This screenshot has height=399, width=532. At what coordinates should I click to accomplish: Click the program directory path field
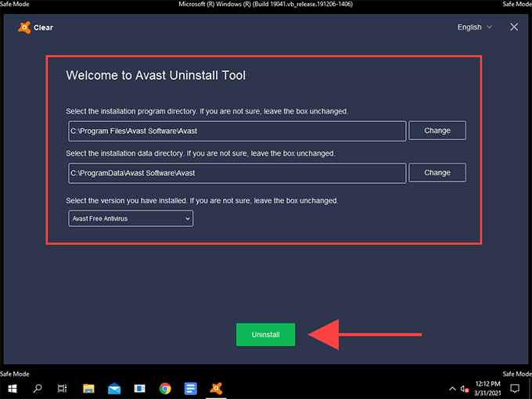pyautogui.click(x=237, y=131)
